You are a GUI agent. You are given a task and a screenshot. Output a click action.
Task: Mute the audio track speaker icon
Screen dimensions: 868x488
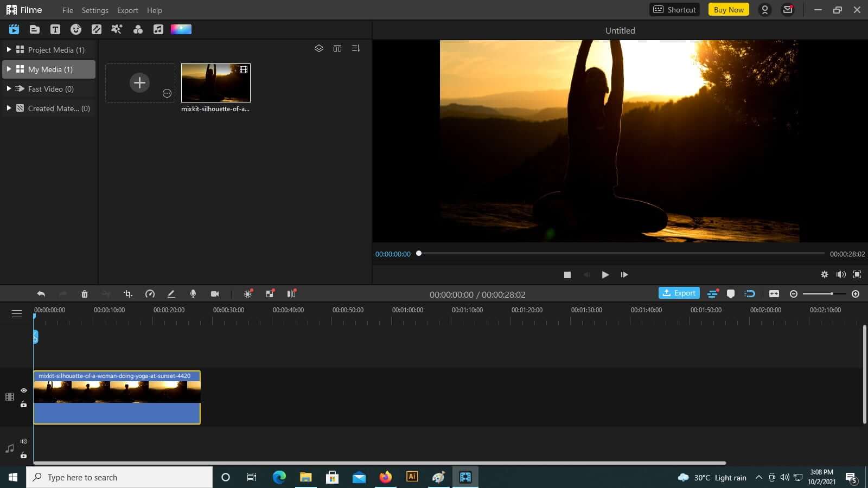(x=24, y=441)
